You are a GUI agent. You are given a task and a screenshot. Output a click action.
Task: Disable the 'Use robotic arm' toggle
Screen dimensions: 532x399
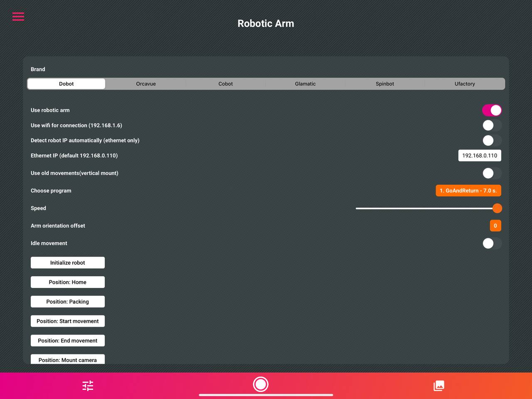coord(492,110)
